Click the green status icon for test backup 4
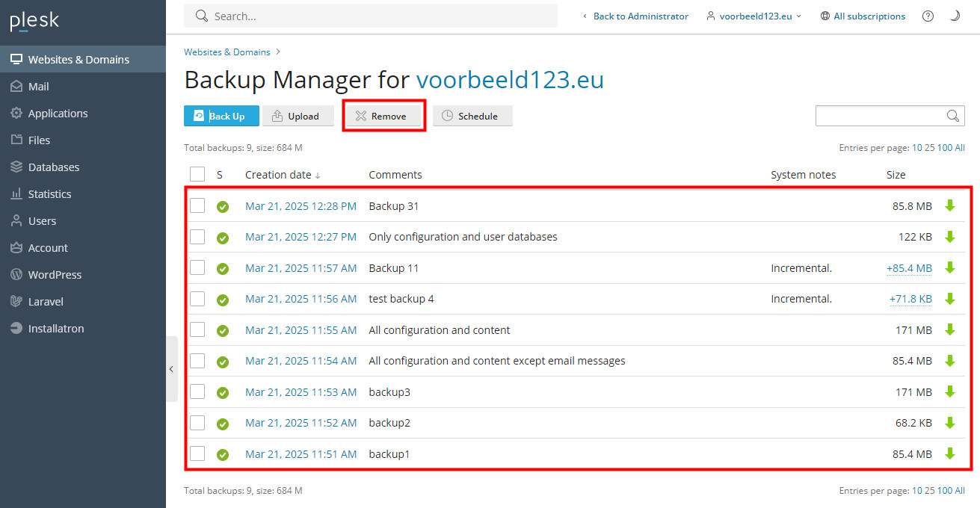The height and width of the screenshot is (508, 980). click(x=223, y=300)
